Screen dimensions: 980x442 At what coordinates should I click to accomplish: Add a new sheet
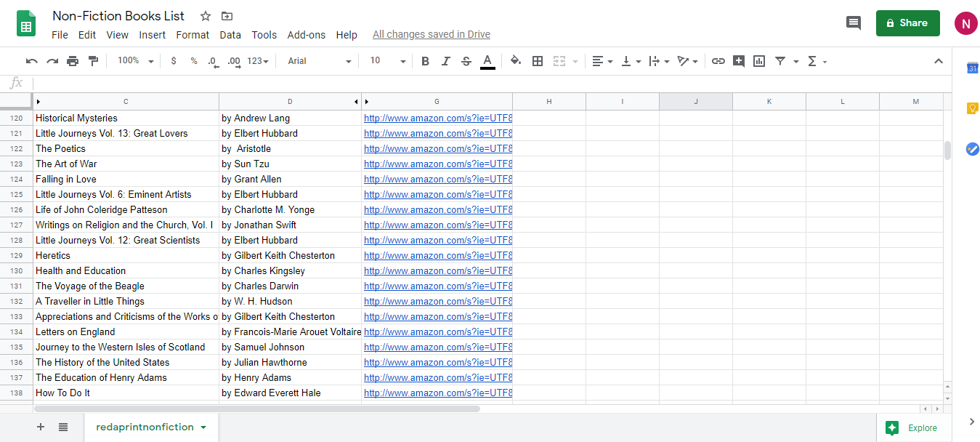pos(41,427)
